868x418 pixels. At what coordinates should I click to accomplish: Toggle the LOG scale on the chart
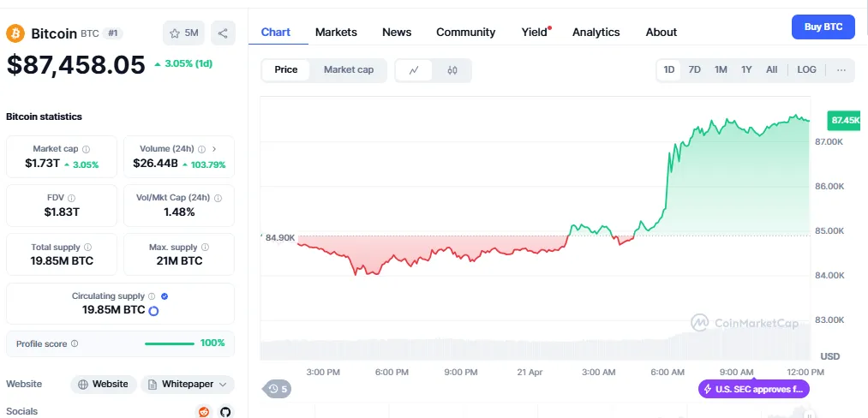(x=806, y=69)
